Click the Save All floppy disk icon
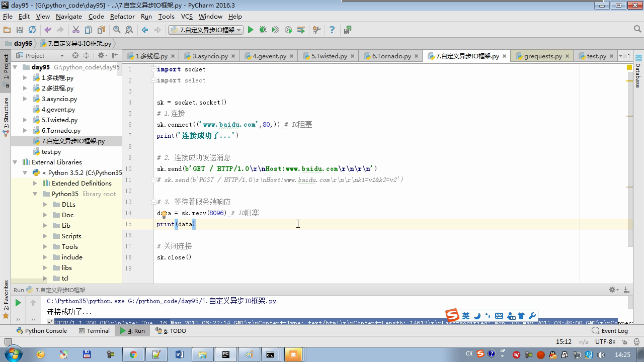This screenshot has width=644, height=362. 20,30
